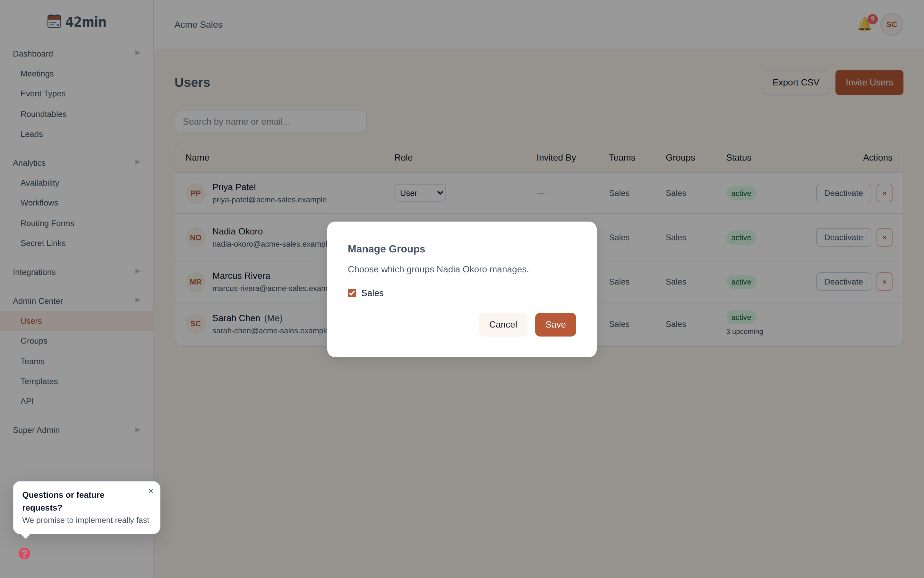Remove Marcus Rivera with the x button
This screenshot has height=578, width=924.
(x=884, y=282)
